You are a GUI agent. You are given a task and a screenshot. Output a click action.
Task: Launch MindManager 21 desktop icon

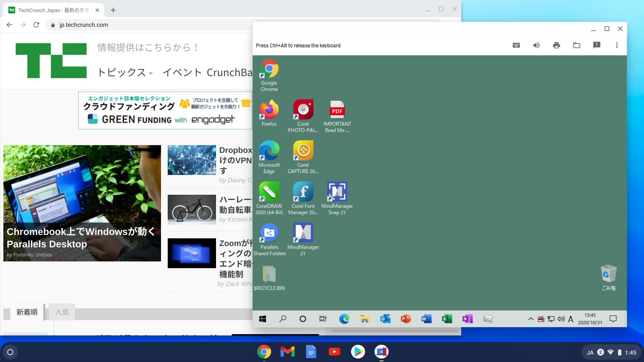point(303,240)
